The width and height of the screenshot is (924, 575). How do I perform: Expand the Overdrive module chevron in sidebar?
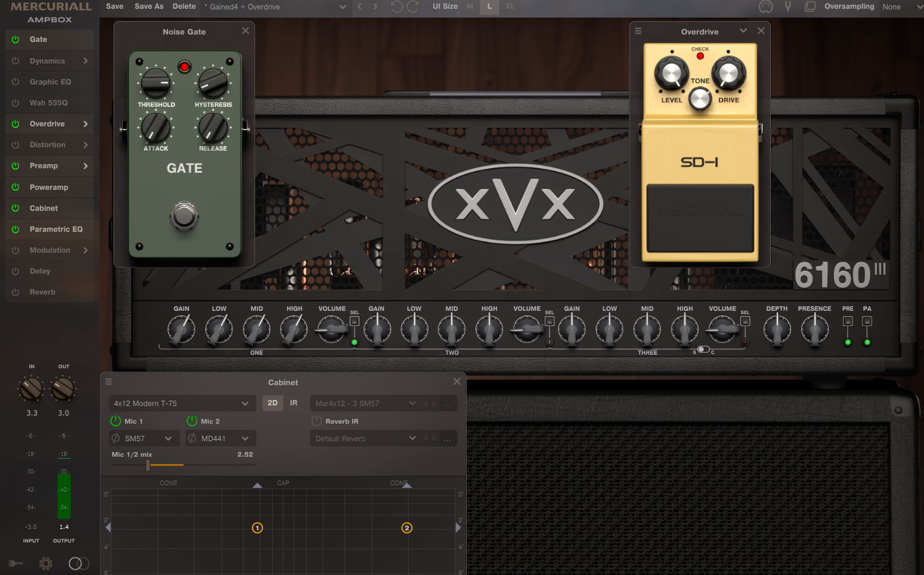pos(86,124)
